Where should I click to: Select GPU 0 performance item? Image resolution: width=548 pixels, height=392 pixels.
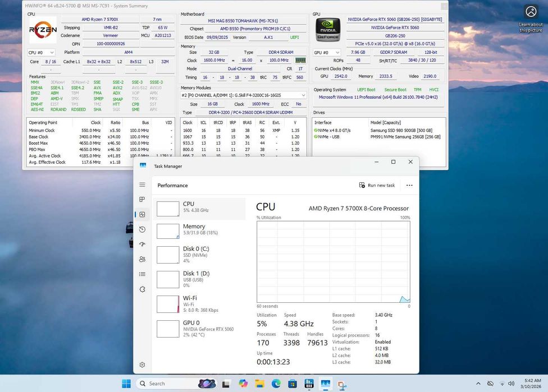pyautogui.click(x=199, y=329)
